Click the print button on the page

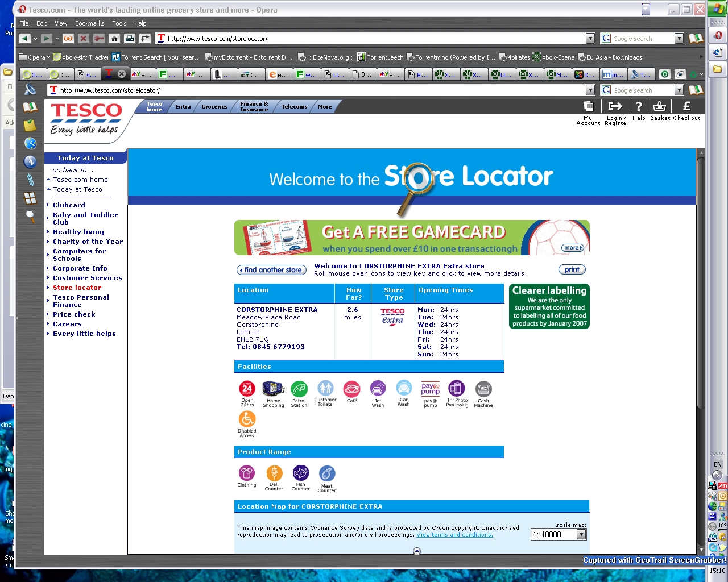point(572,269)
